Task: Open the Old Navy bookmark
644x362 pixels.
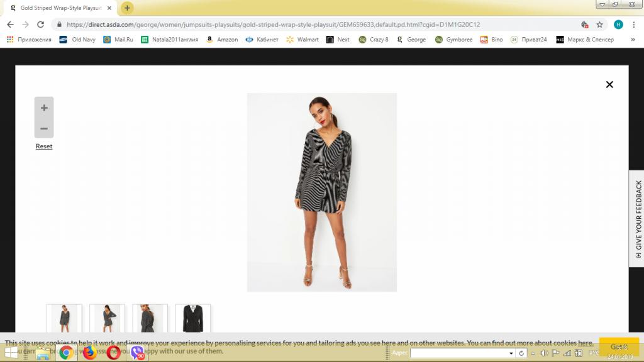Action: point(77,40)
